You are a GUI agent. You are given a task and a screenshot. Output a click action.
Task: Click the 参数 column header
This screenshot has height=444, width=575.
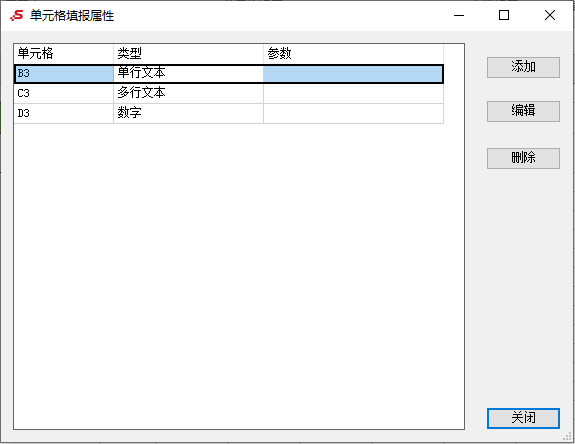tap(354, 54)
